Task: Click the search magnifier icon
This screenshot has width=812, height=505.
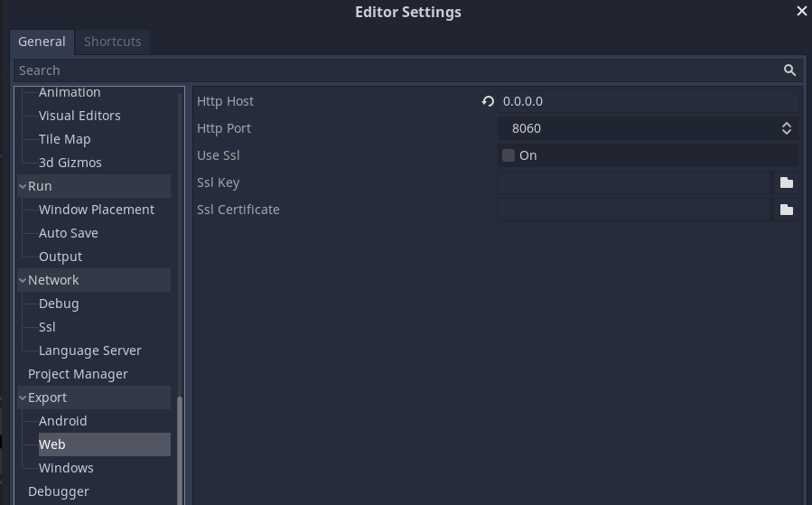Action: (x=789, y=70)
